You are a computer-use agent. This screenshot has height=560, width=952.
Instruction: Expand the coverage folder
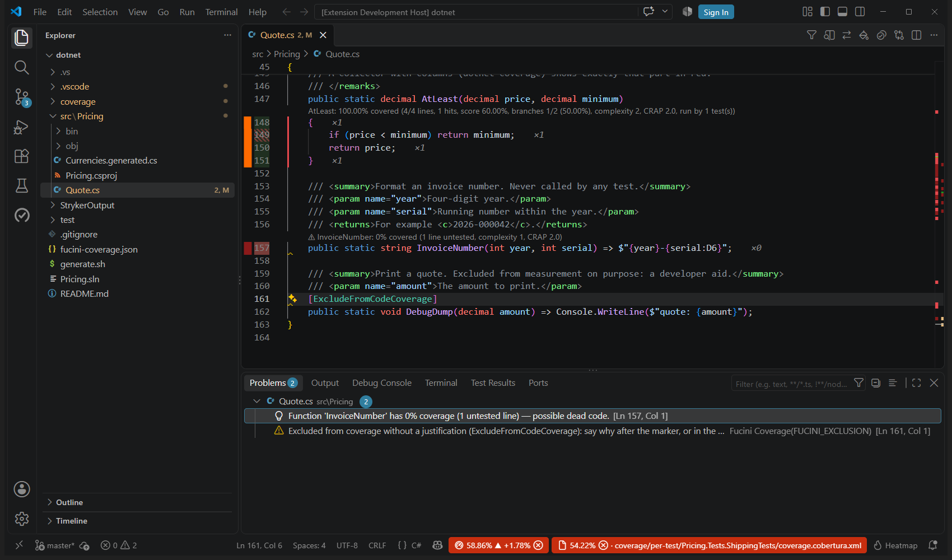coord(53,102)
